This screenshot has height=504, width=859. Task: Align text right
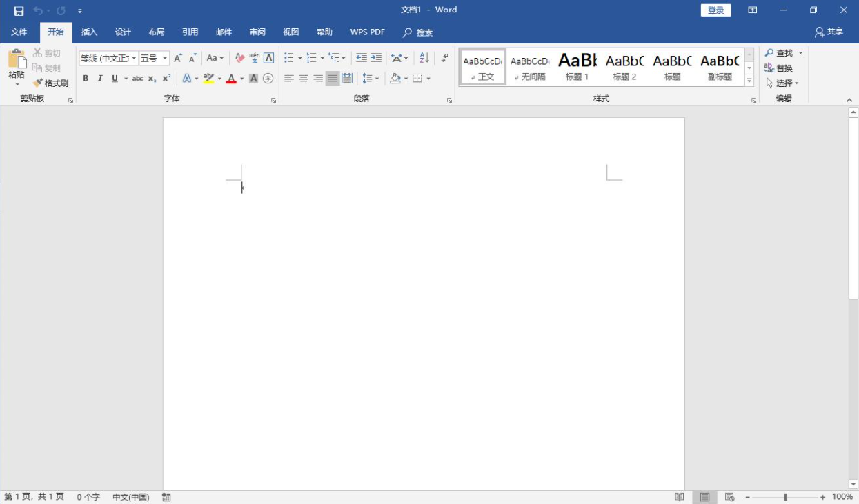coord(318,79)
